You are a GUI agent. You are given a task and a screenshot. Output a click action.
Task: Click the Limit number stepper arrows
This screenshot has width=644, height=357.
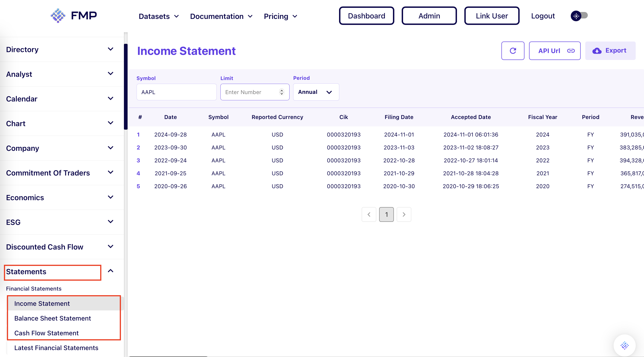point(281,92)
